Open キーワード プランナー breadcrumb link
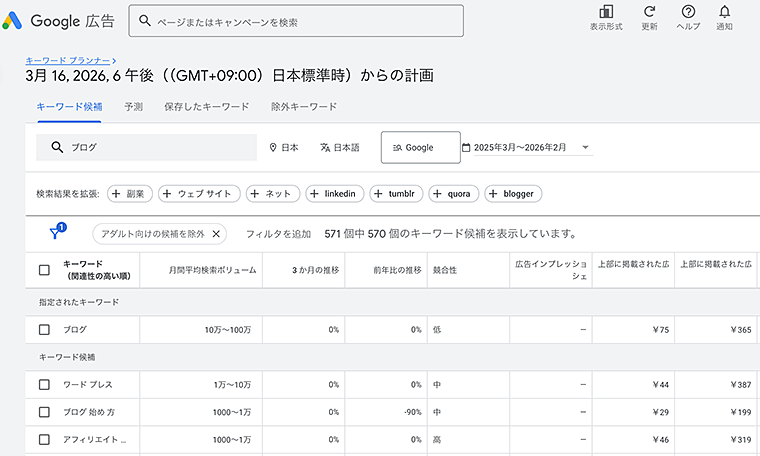The height and width of the screenshot is (456, 760). tap(68, 61)
